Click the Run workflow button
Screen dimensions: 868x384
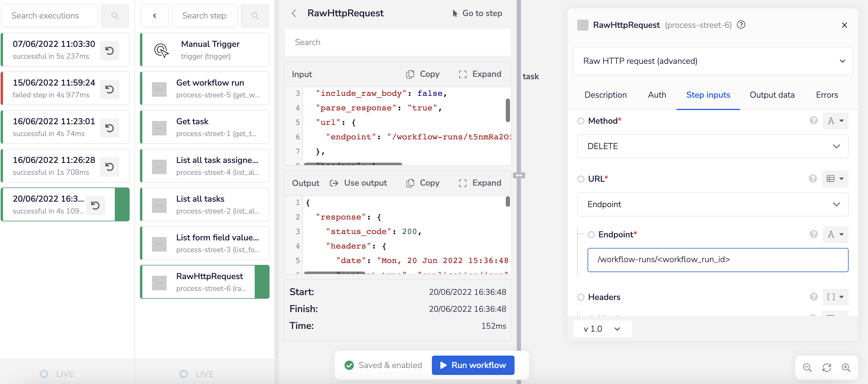(x=473, y=365)
